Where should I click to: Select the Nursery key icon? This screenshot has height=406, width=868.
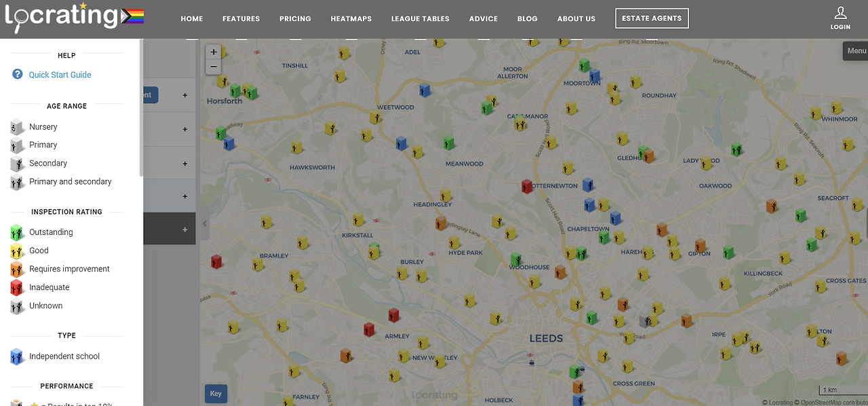[17, 127]
